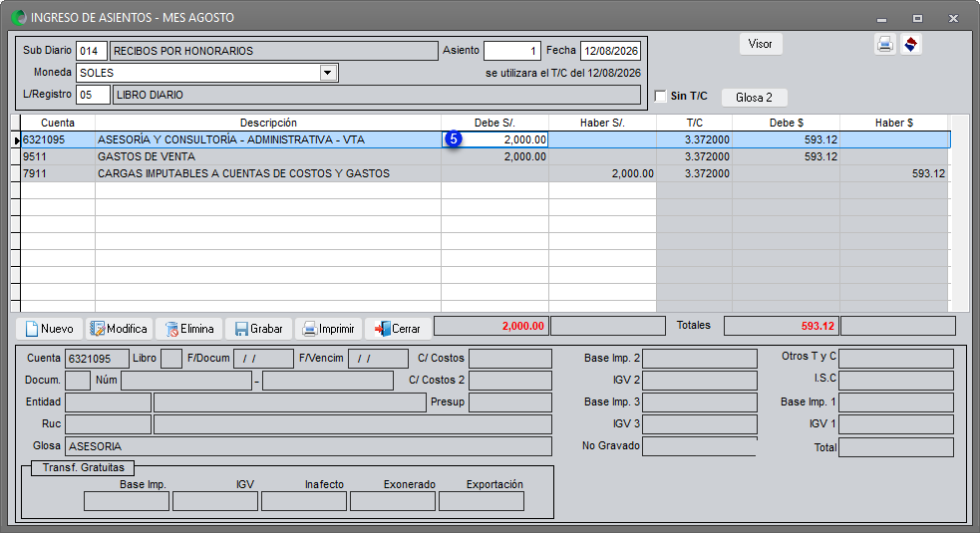
Task: Click the IGV 2 field
Action: coord(700,381)
